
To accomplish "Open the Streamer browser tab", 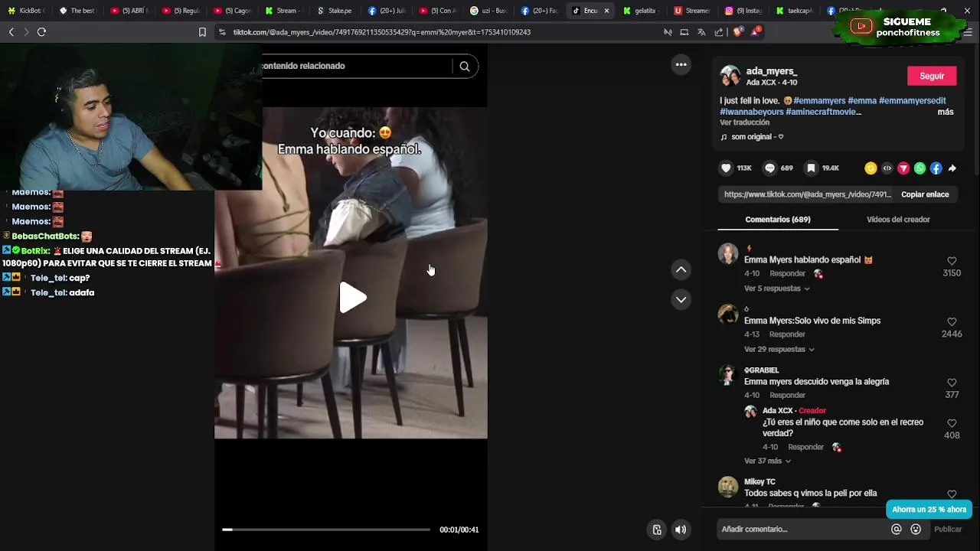I will click(x=693, y=11).
